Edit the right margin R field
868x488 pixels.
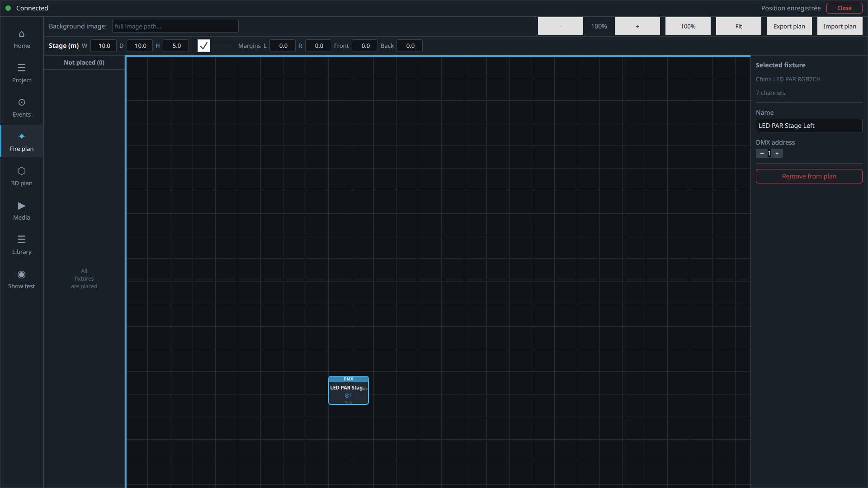318,46
